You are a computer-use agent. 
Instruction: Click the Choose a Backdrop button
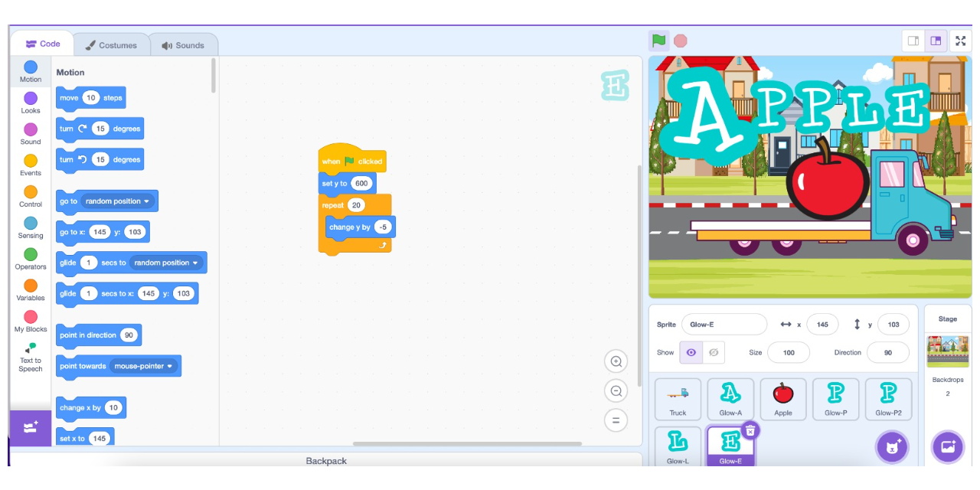pos(948,446)
